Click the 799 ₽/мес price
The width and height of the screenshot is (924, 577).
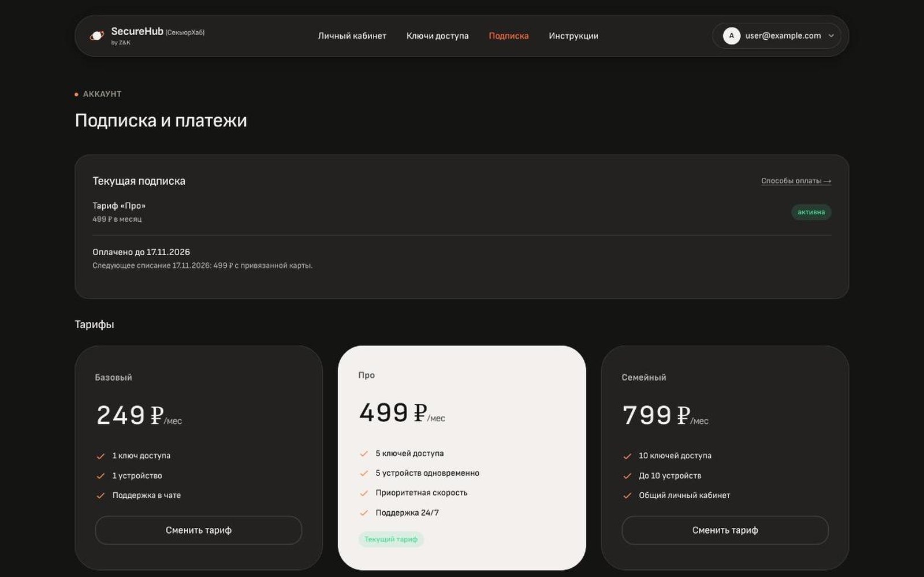click(666, 415)
